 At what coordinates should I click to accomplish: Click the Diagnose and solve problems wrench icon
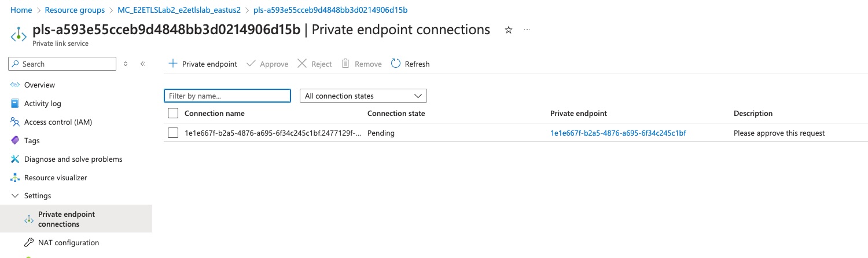point(15,159)
